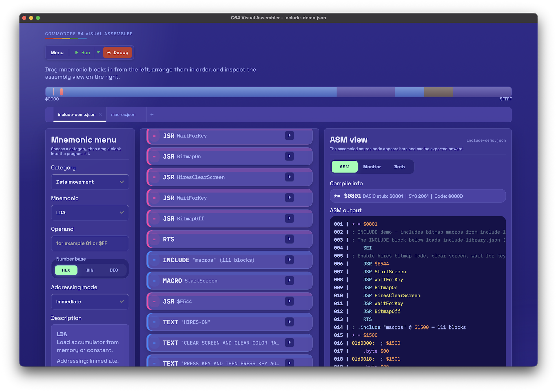Close the include-demo.json tab

point(100,115)
